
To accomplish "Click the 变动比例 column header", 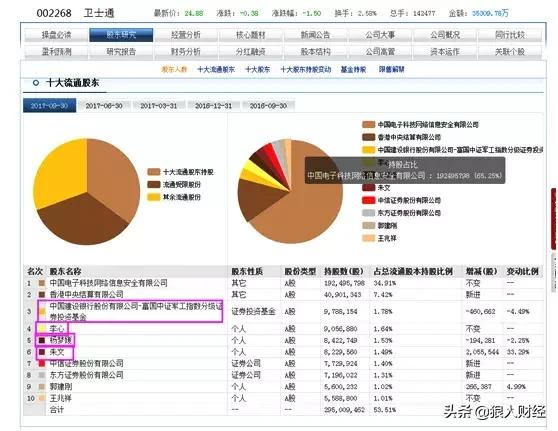I will click(x=522, y=271).
